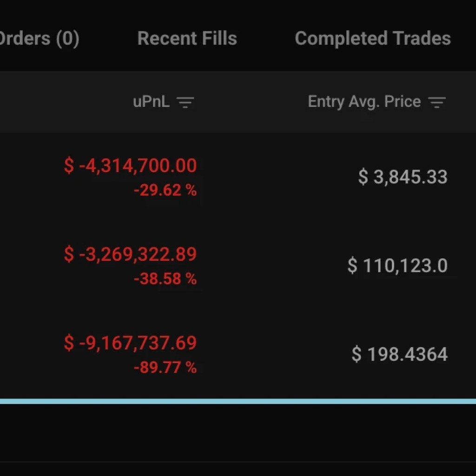
Task: Click the sort icon beside Entry Avg. Price
Action: 437,102
